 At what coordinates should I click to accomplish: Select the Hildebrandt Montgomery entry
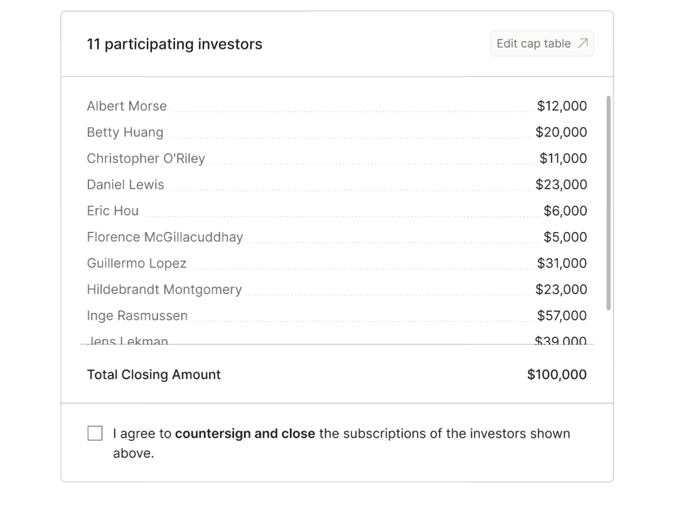click(x=164, y=289)
